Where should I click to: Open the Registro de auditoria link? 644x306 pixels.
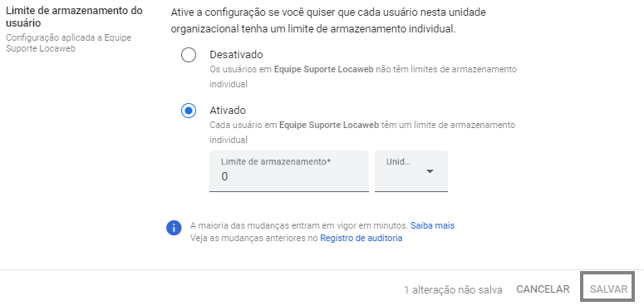(x=361, y=238)
